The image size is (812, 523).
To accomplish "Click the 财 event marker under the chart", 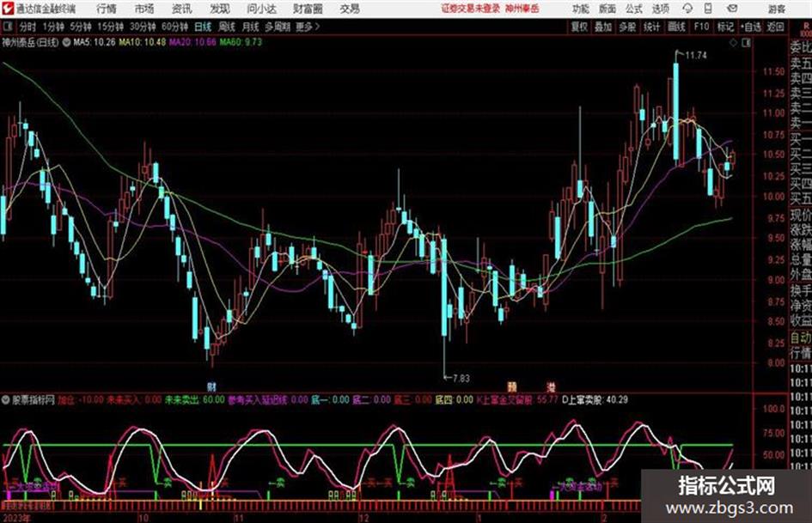I will coord(211,386).
